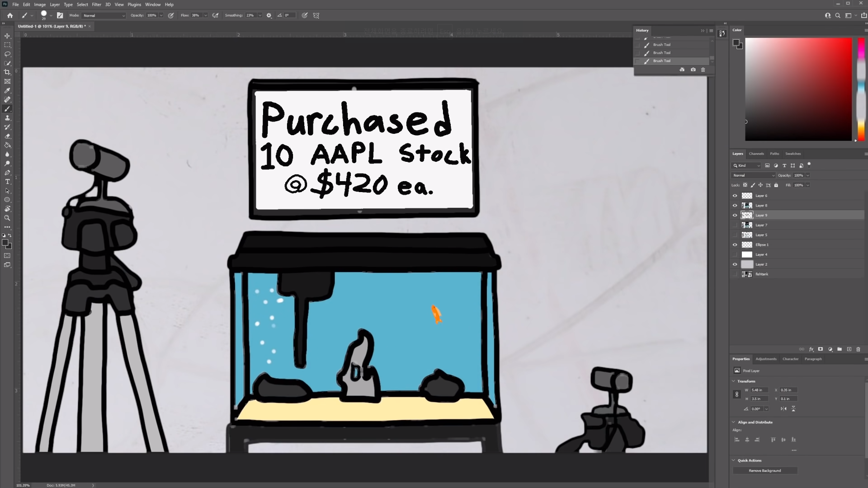The width and height of the screenshot is (868, 488).
Task: Open the layer Opacity dropdown arrow
Action: (808, 175)
